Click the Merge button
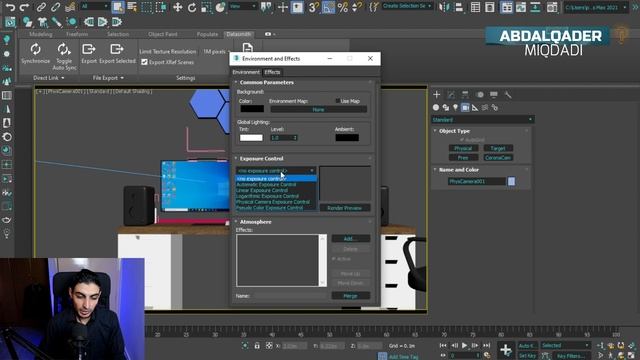Viewport: 640px width, 360px height. pos(351,296)
